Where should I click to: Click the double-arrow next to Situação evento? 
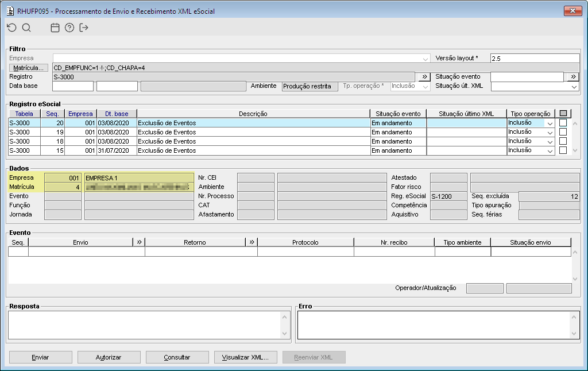(x=573, y=76)
